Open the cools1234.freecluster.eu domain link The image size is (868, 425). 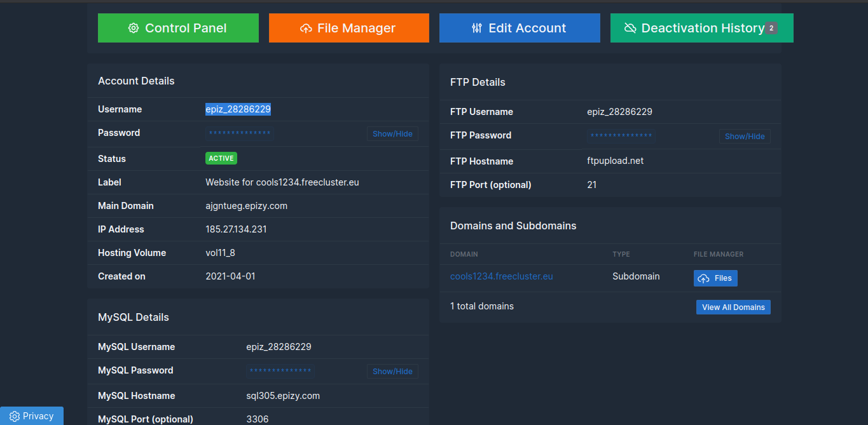(x=502, y=276)
